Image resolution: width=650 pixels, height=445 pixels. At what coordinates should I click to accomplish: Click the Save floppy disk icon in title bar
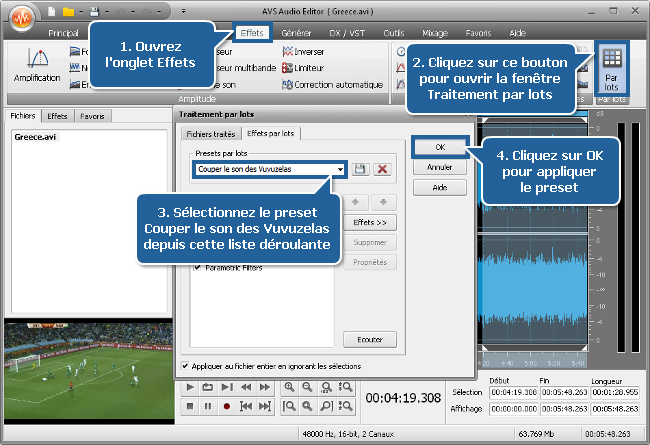pyautogui.click(x=95, y=12)
